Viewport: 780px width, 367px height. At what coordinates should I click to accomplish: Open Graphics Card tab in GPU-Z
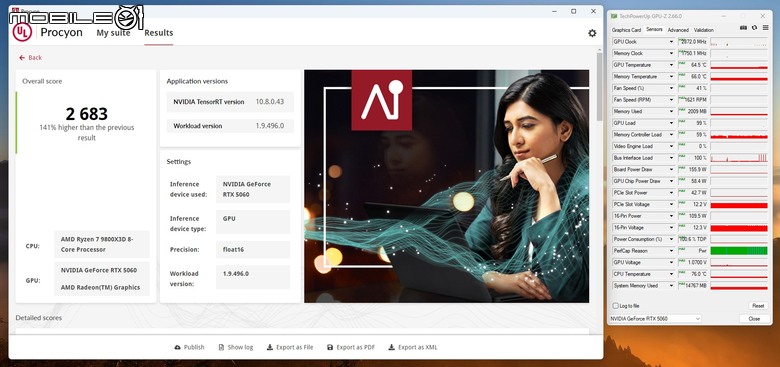coord(626,30)
